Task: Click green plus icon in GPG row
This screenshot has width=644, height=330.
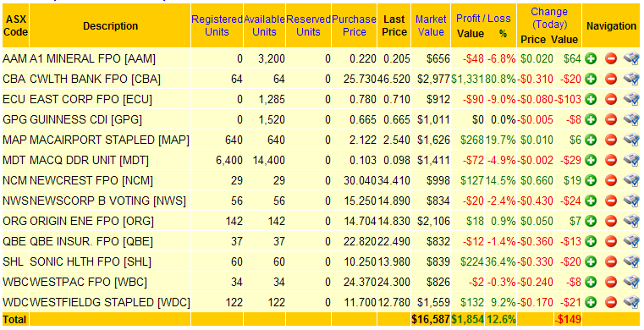Action: 591,119
